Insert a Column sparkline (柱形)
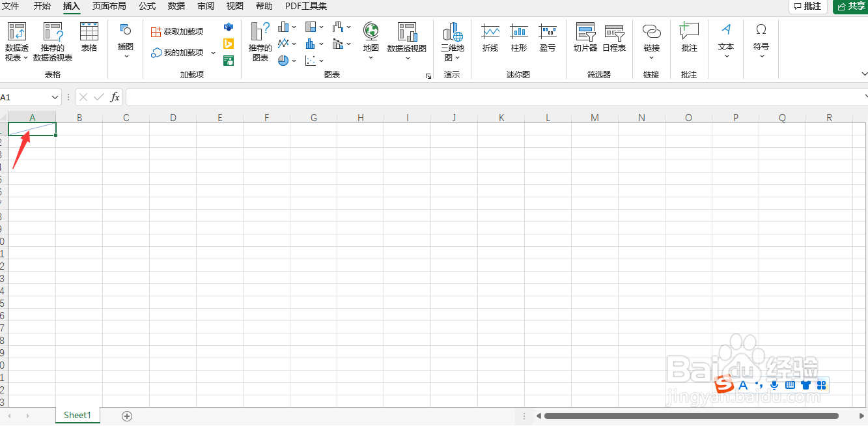Image resolution: width=868 pixels, height=426 pixels. [519, 38]
